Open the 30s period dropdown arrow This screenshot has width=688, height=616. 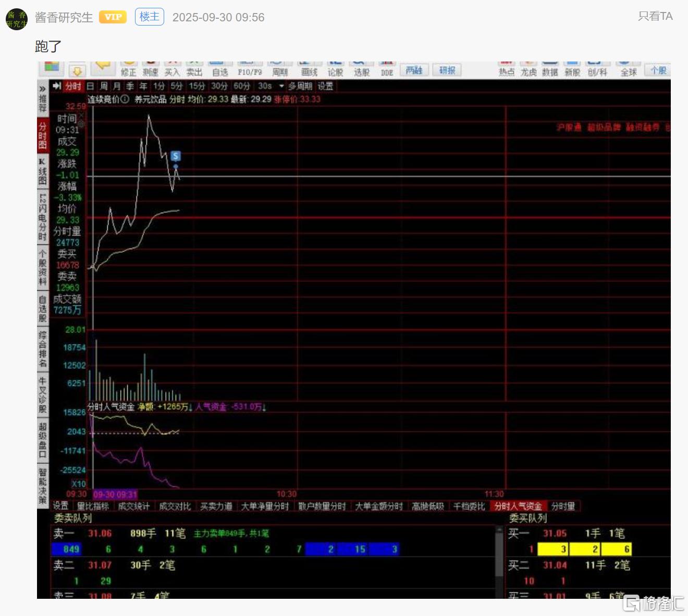click(281, 86)
